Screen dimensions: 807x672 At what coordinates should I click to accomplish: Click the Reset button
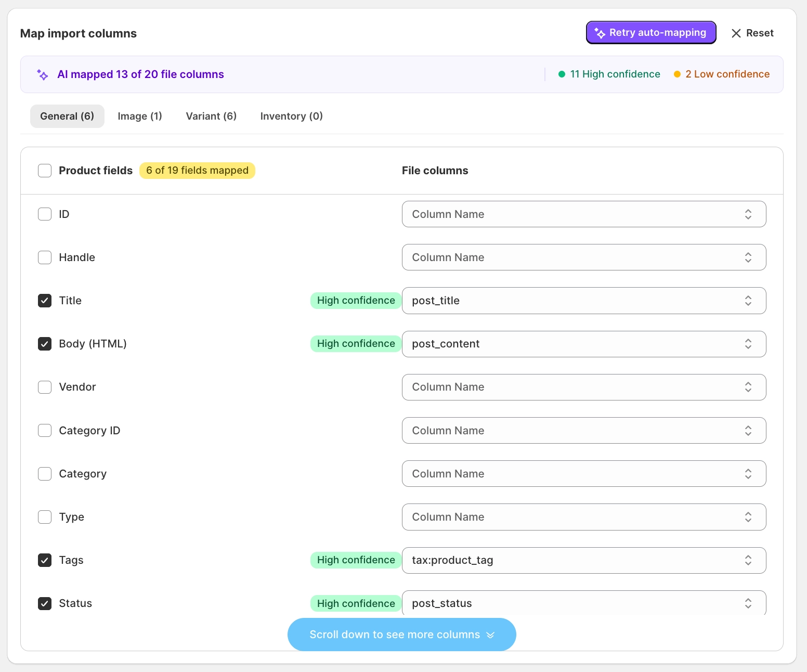point(752,33)
